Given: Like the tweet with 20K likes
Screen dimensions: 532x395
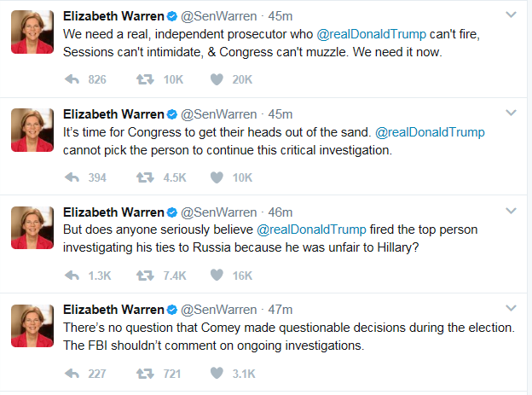Looking at the screenshot, I should tap(217, 79).
